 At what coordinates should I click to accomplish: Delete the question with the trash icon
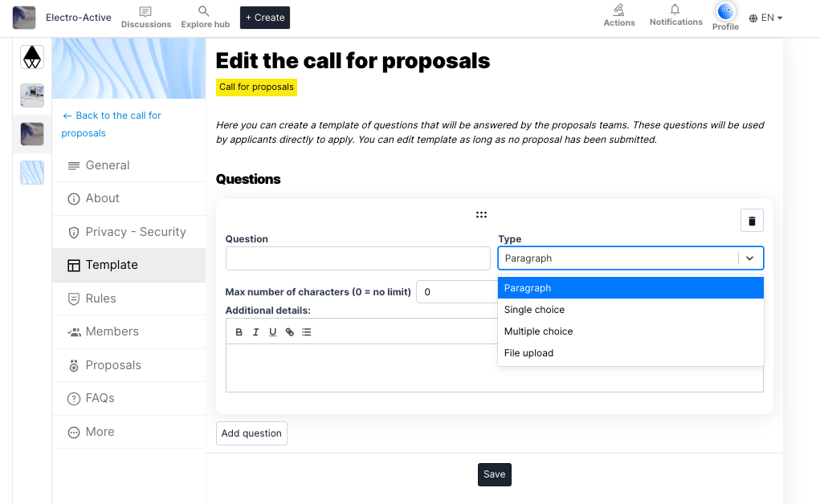coord(752,221)
